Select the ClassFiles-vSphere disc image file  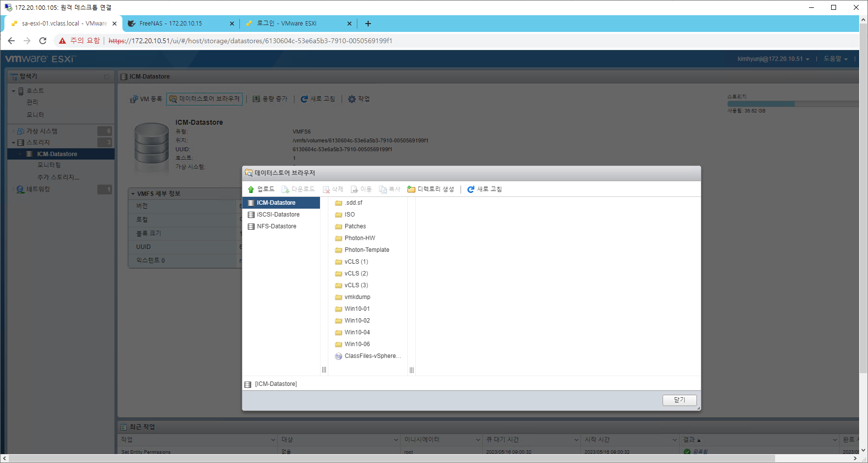pos(368,356)
